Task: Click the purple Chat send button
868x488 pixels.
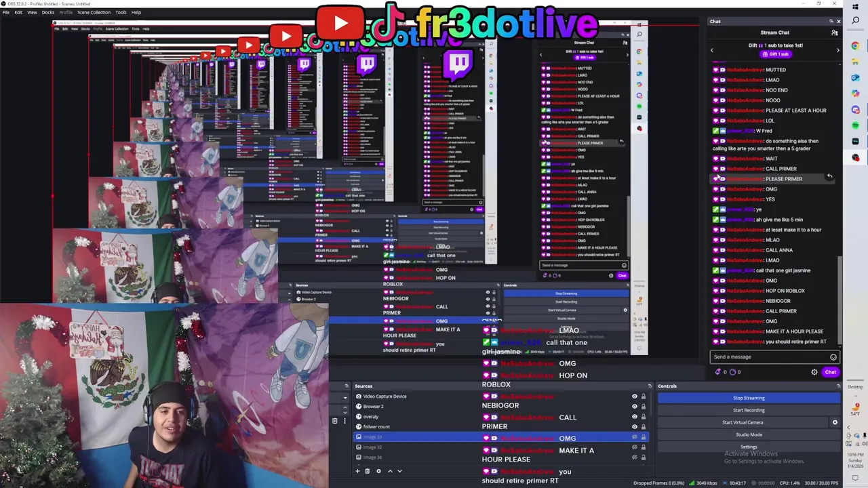Action: click(830, 371)
